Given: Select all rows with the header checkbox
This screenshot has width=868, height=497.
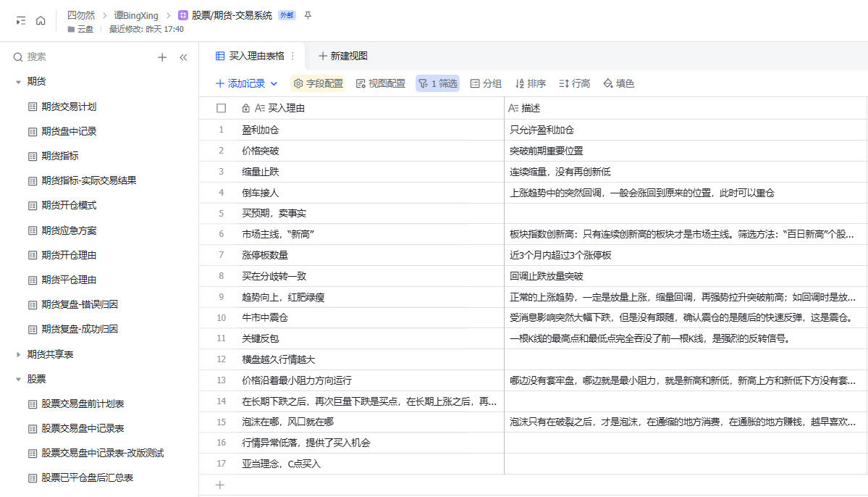Looking at the screenshot, I should (x=222, y=108).
